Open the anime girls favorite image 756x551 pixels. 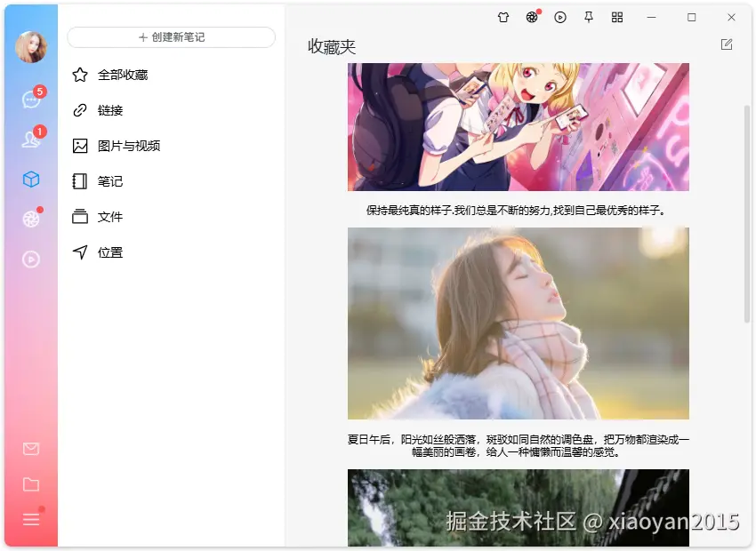click(x=519, y=127)
